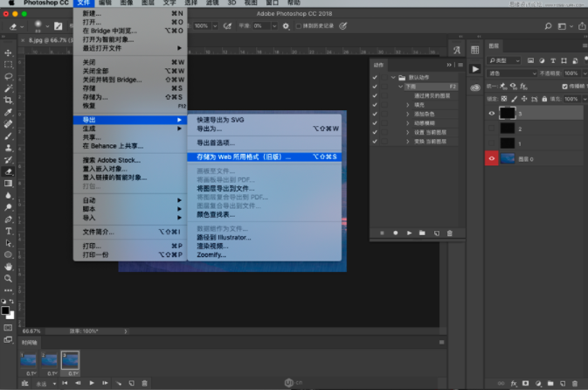Image resolution: width=588 pixels, height=390 pixels.
Task: Open the 图像 menu in the menu bar
Action: [x=127, y=3]
